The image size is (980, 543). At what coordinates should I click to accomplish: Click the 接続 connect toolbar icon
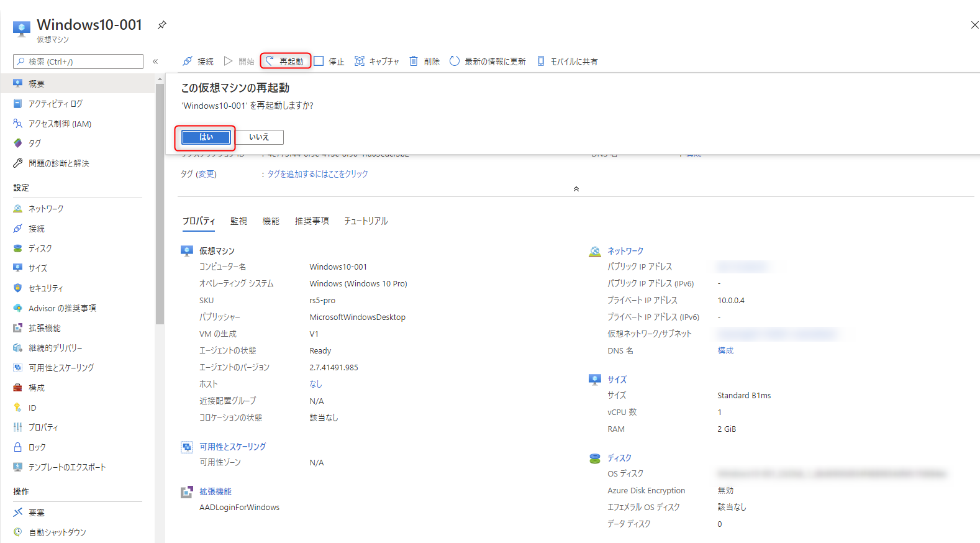point(188,61)
